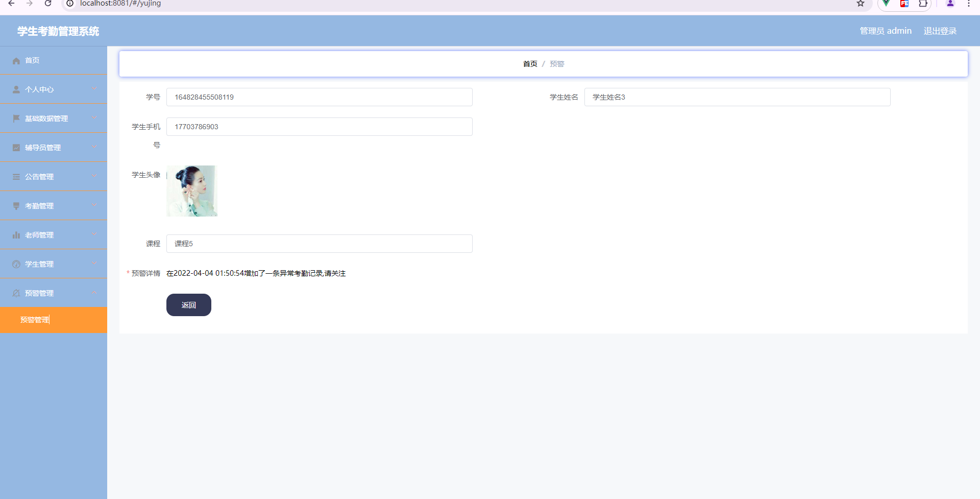
Task: Click the 学生头像 photo thumbnail
Action: coord(192,191)
